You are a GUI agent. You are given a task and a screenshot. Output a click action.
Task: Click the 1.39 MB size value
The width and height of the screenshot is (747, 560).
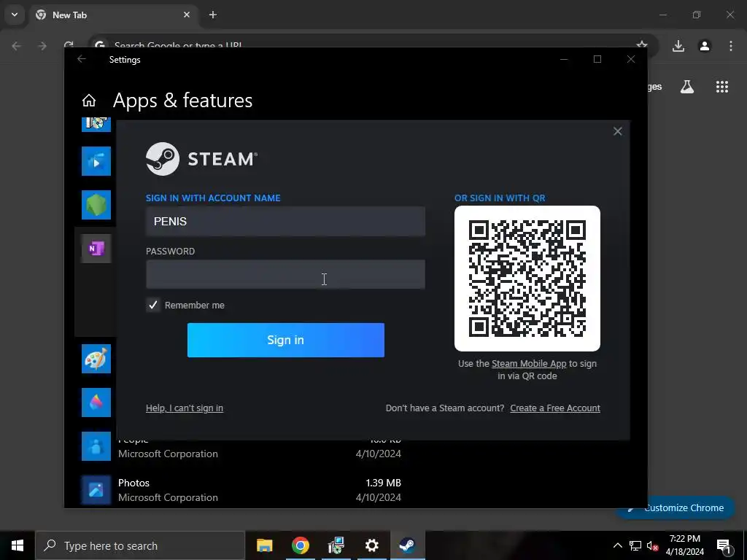click(x=384, y=483)
